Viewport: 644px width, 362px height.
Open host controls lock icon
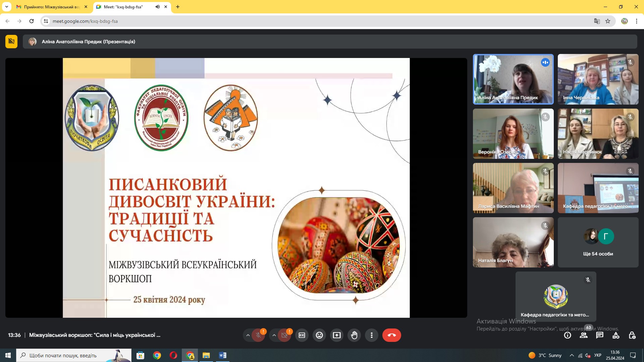point(632,335)
